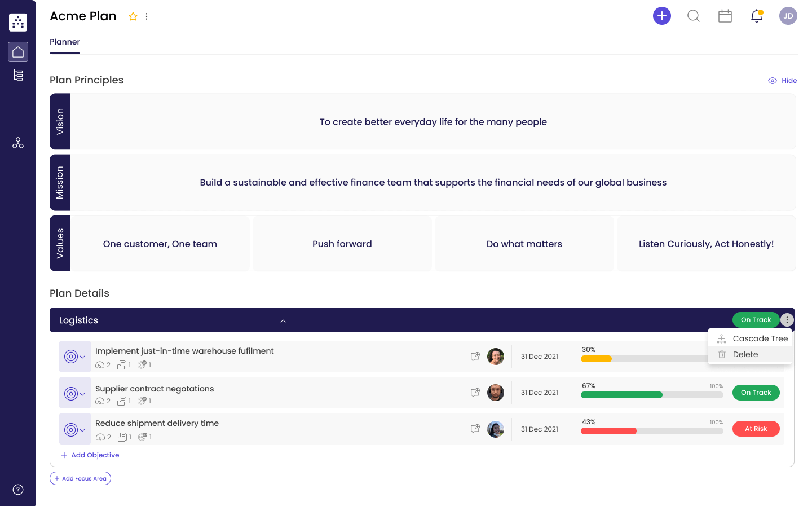Open the Acme Plan kebab options menu

(x=147, y=16)
